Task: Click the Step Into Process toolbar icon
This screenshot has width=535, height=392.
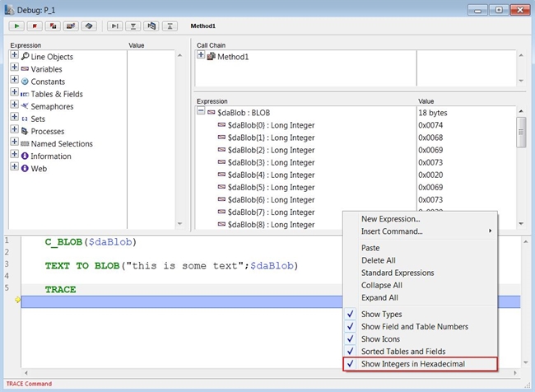Action: click(x=151, y=26)
